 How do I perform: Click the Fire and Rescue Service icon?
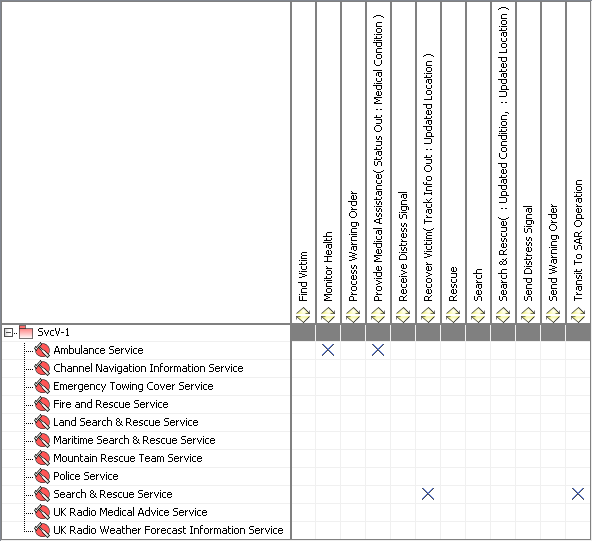(42, 404)
